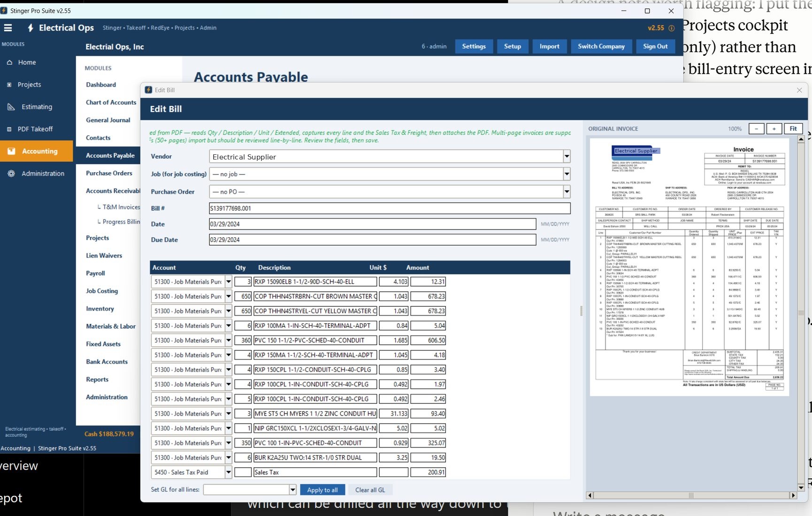Open the Bank Accounts item
This screenshot has height=516, width=812.
(107, 362)
